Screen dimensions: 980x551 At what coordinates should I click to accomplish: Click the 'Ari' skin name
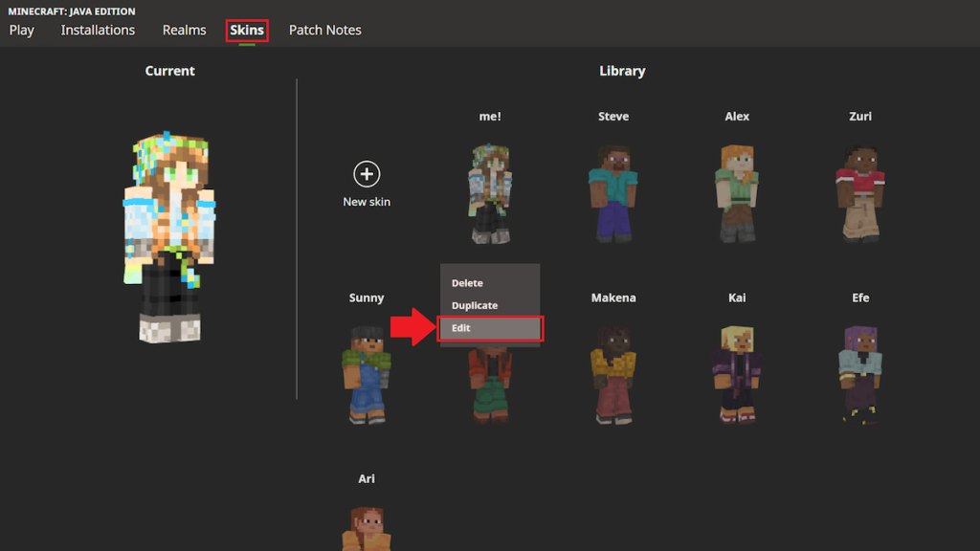point(367,478)
